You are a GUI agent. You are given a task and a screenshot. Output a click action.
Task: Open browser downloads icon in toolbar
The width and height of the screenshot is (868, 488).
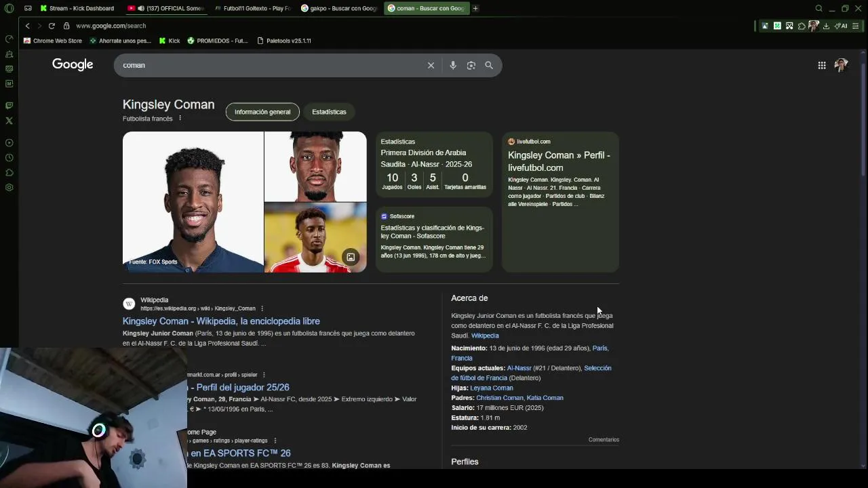(x=826, y=26)
